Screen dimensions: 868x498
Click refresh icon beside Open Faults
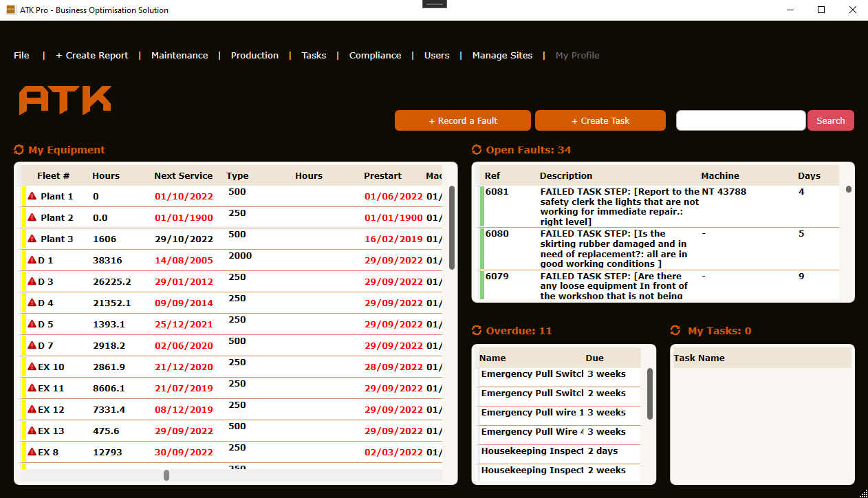[477, 150]
